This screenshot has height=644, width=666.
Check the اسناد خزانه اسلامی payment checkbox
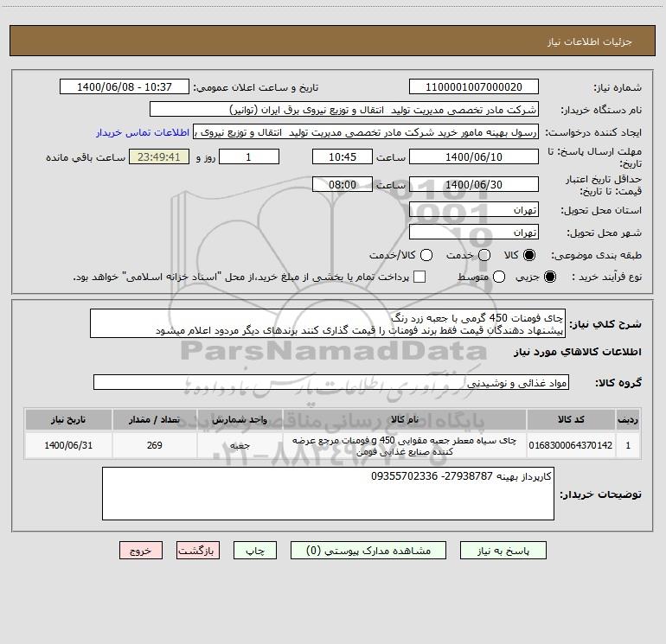point(419,277)
